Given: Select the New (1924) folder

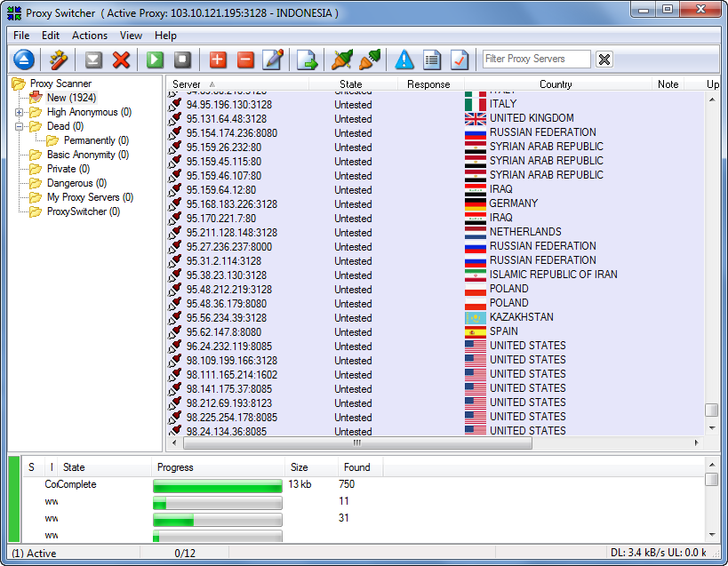Looking at the screenshot, I should (x=71, y=98).
